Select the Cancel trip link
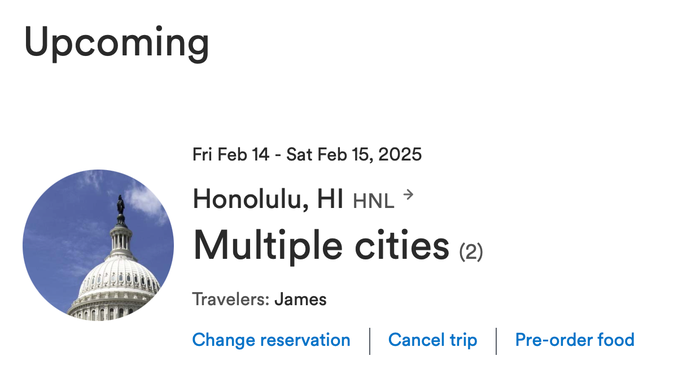 [433, 340]
